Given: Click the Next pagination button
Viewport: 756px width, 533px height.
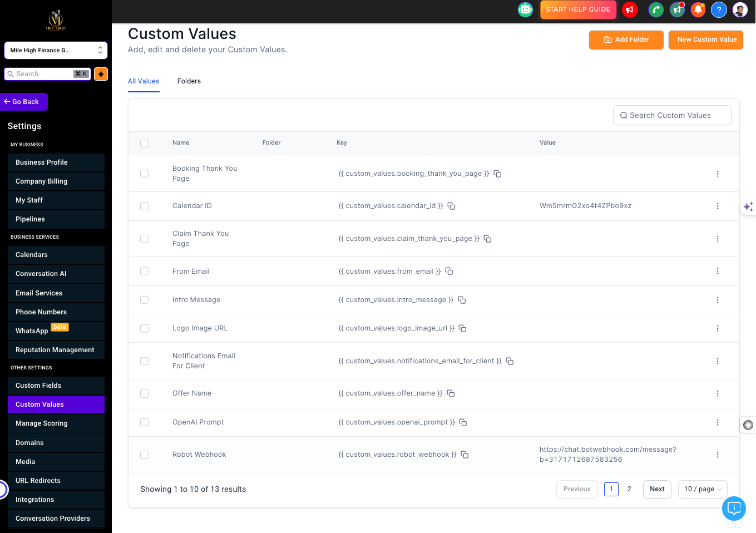Looking at the screenshot, I should tap(657, 489).
